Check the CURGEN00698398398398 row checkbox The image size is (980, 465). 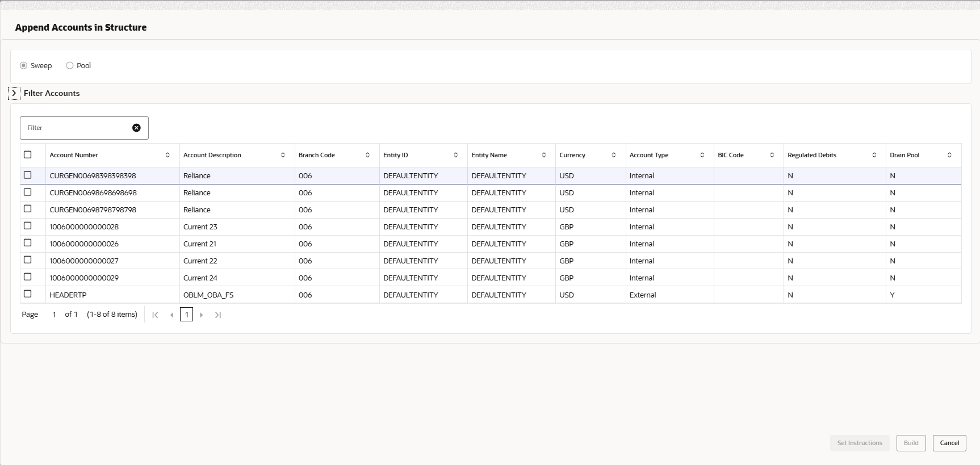pyautogui.click(x=27, y=175)
